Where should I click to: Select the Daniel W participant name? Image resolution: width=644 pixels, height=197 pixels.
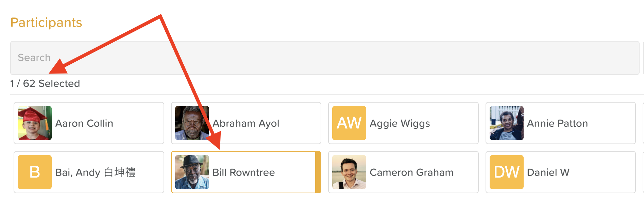point(548,172)
